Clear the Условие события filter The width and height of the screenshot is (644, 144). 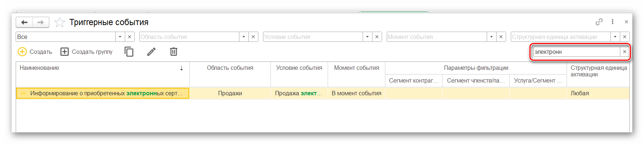(x=377, y=37)
